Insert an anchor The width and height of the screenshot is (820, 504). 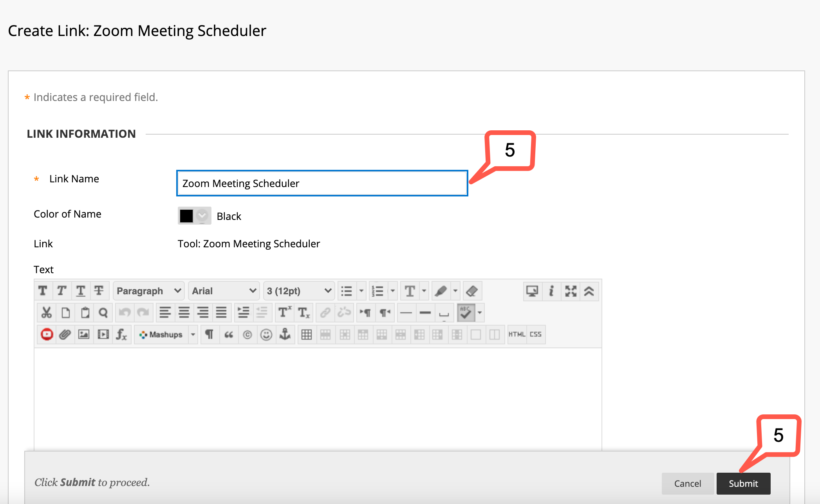pyautogui.click(x=285, y=335)
